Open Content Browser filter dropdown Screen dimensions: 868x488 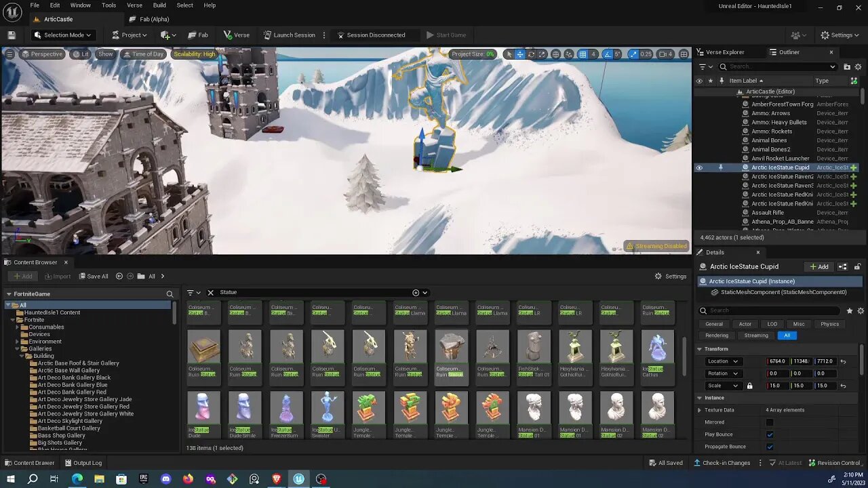[193, 293]
